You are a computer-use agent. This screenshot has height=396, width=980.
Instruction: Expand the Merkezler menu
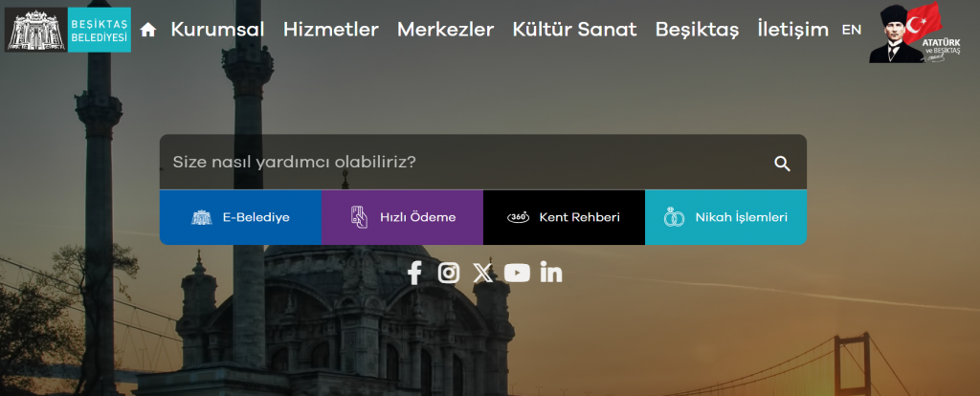pyautogui.click(x=445, y=30)
